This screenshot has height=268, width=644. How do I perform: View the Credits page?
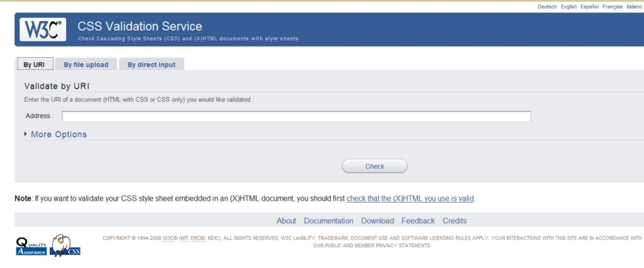[x=455, y=221]
